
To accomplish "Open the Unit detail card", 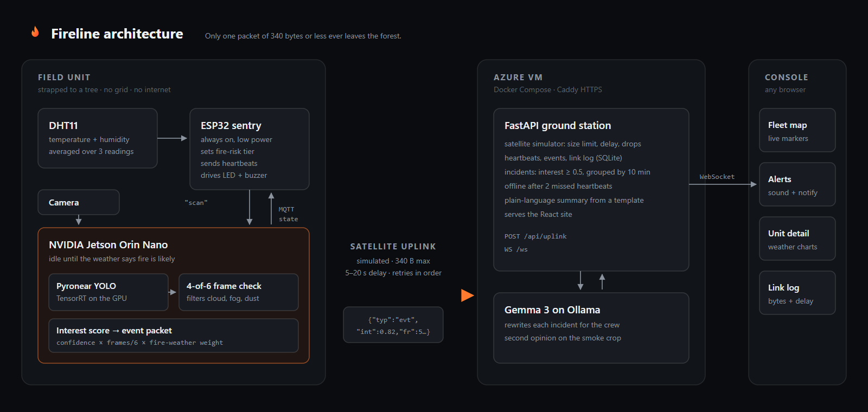I will 797,239.
